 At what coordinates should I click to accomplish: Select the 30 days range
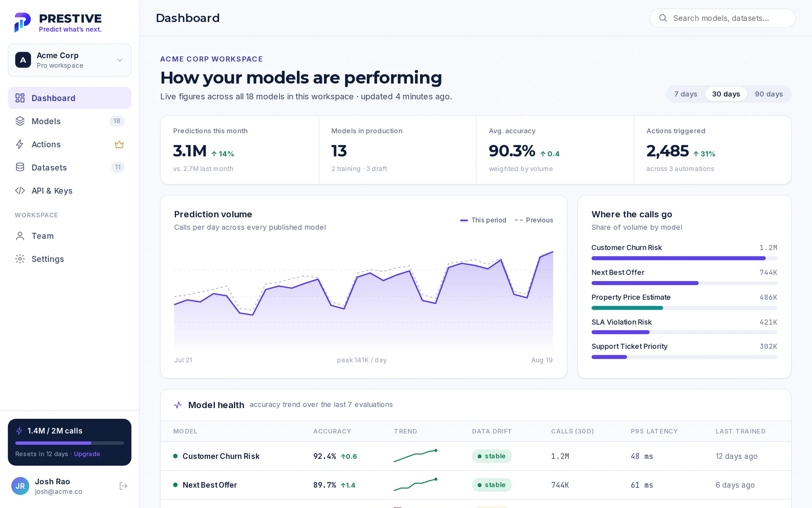[x=726, y=94]
